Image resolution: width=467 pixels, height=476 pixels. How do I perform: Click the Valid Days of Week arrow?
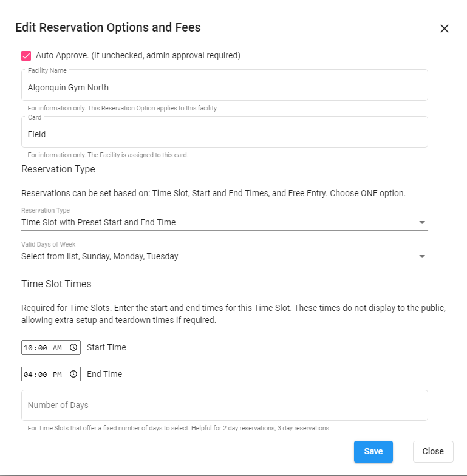tap(422, 256)
